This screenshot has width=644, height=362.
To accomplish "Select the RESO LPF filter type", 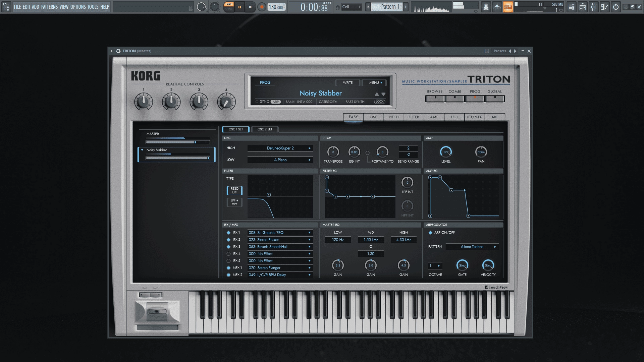I will coord(234,190).
